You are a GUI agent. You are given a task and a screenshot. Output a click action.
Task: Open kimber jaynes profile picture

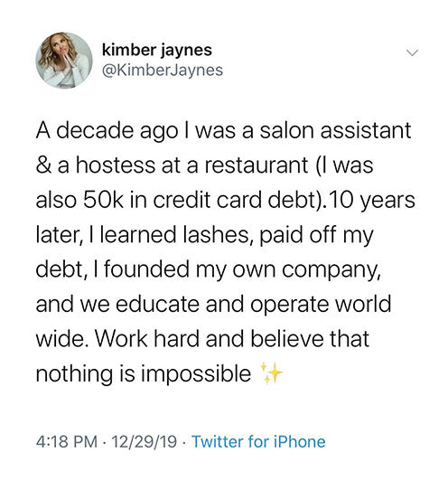64,61
